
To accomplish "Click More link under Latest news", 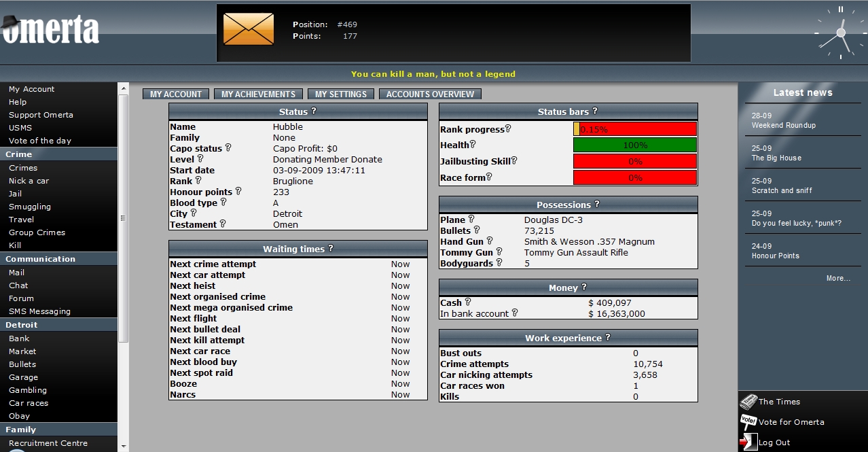I will pos(838,278).
